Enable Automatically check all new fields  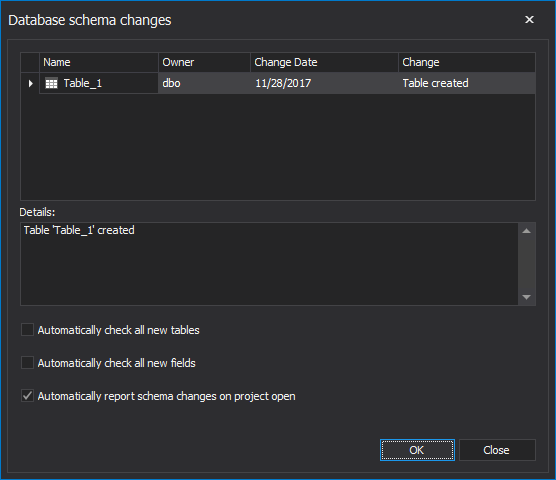[27, 363]
